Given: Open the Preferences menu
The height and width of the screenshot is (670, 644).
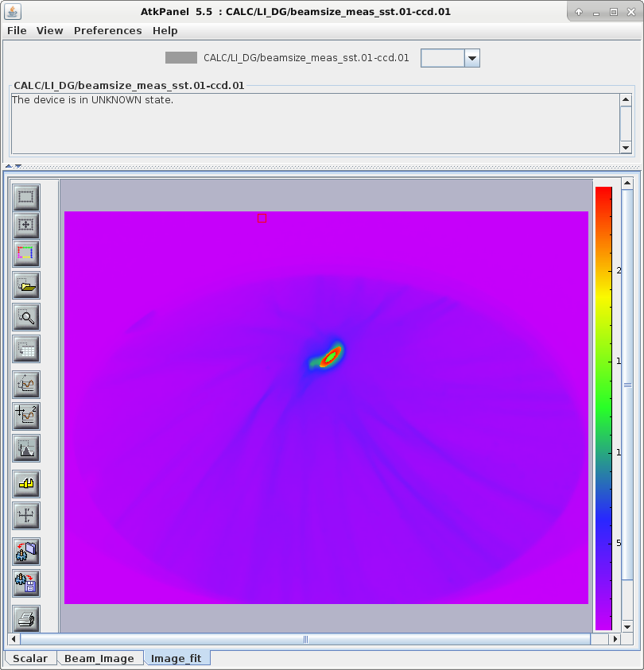Looking at the screenshot, I should pos(107,30).
